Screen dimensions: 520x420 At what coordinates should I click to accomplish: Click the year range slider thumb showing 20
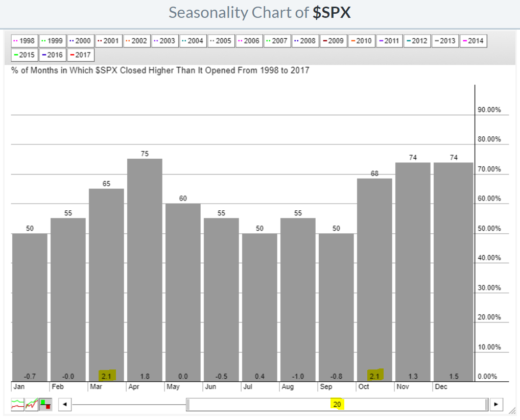click(x=337, y=405)
